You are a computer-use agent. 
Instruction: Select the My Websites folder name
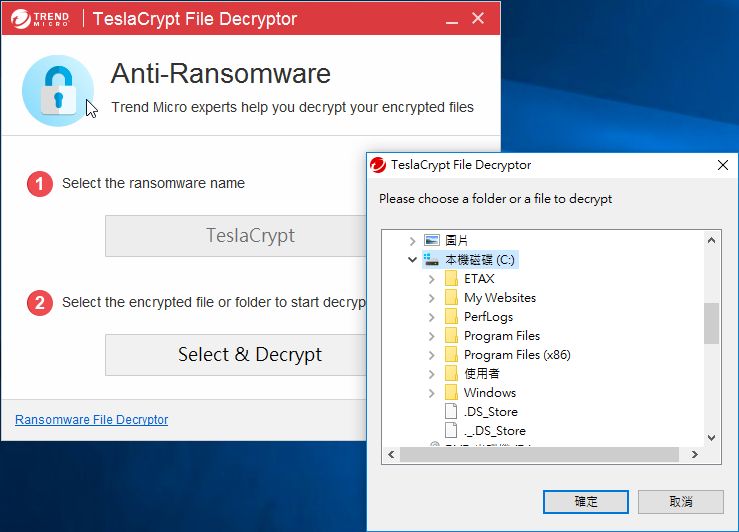500,297
